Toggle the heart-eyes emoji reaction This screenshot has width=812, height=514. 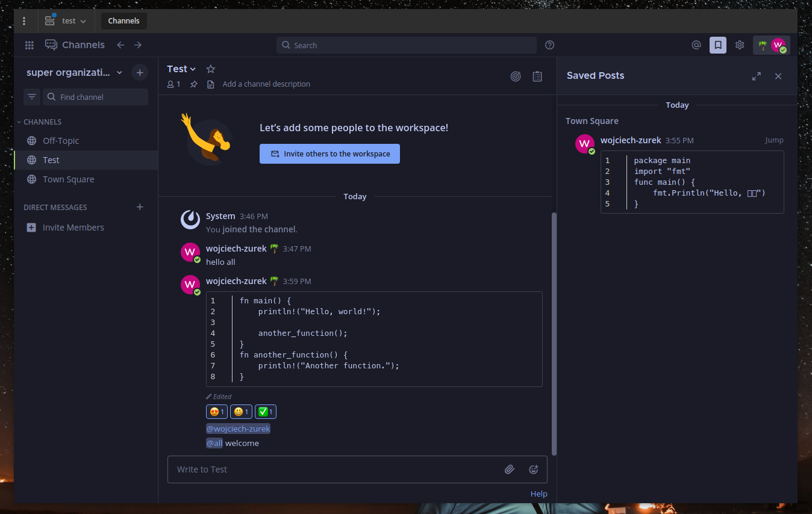pyautogui.click(x=216, y=412)
